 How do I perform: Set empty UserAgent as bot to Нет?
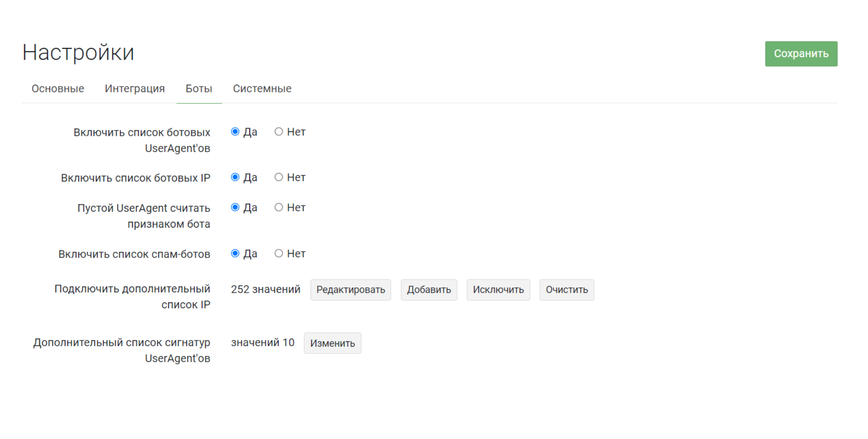(x=279, y=207)
